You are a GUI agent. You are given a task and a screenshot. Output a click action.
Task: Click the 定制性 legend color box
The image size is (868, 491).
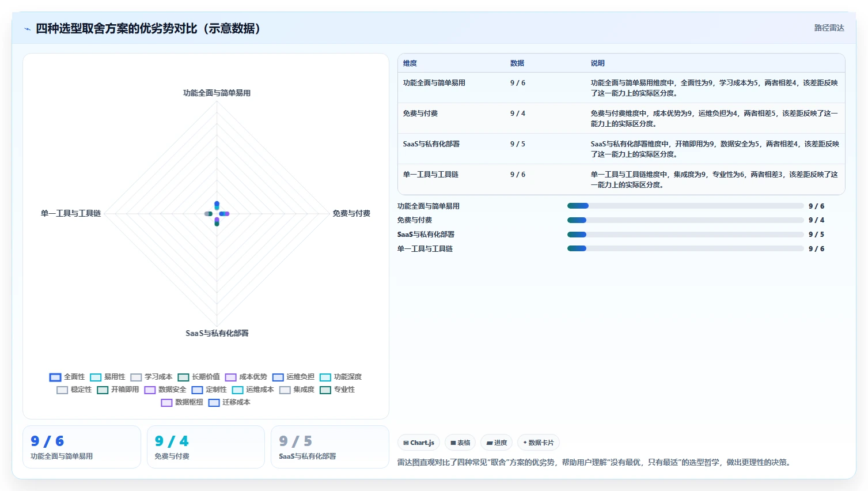pos(198,390)
